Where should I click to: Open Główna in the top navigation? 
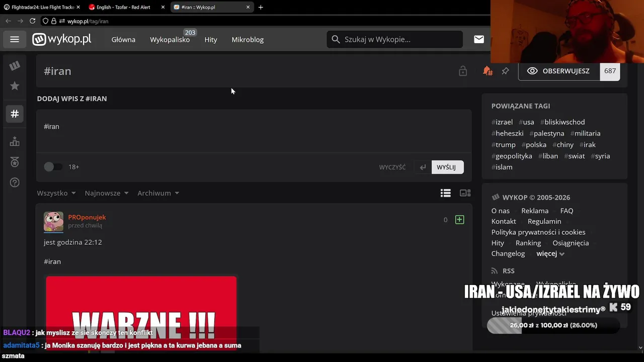(x=123, y=39)
